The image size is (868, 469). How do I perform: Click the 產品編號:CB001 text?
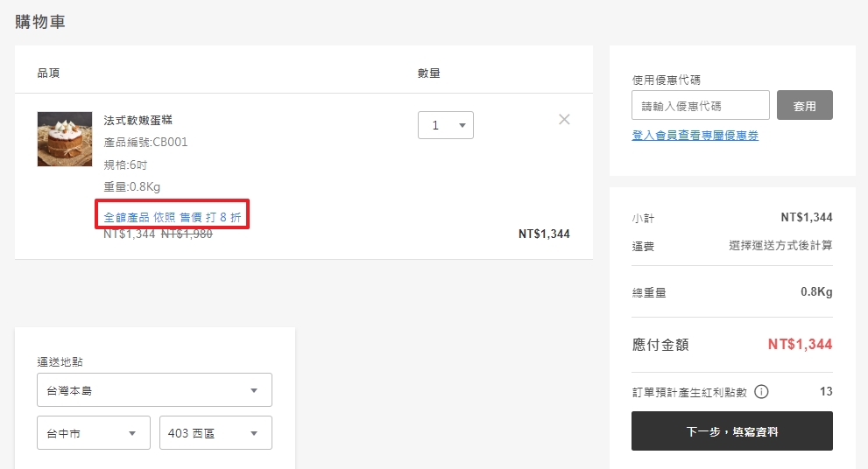coord(145,142)
